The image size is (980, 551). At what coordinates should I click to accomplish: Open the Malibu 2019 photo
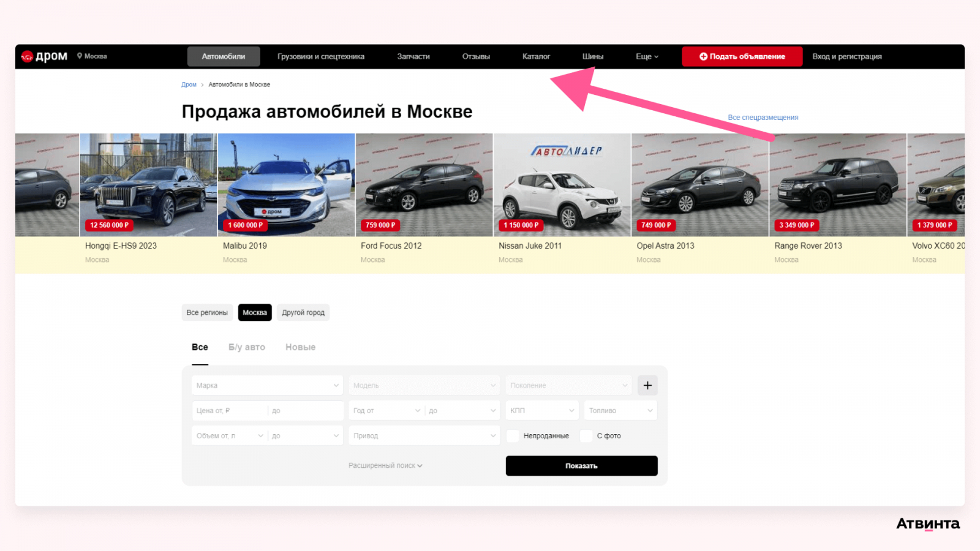click(x=286, y=185)
